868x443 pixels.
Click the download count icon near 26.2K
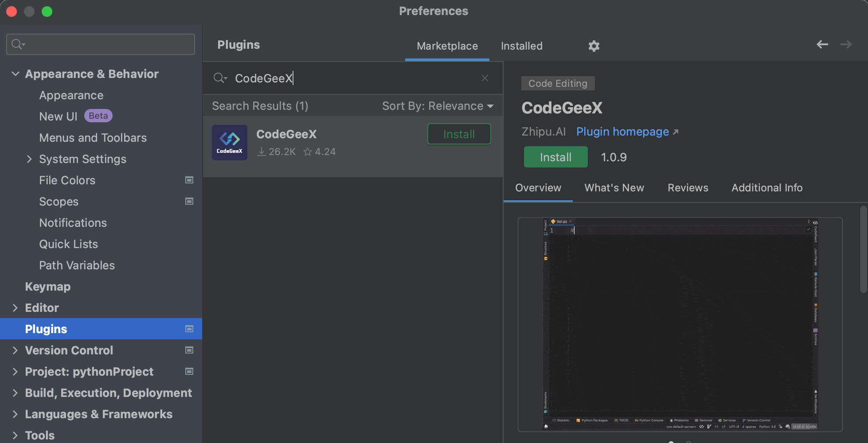(261, 152)
